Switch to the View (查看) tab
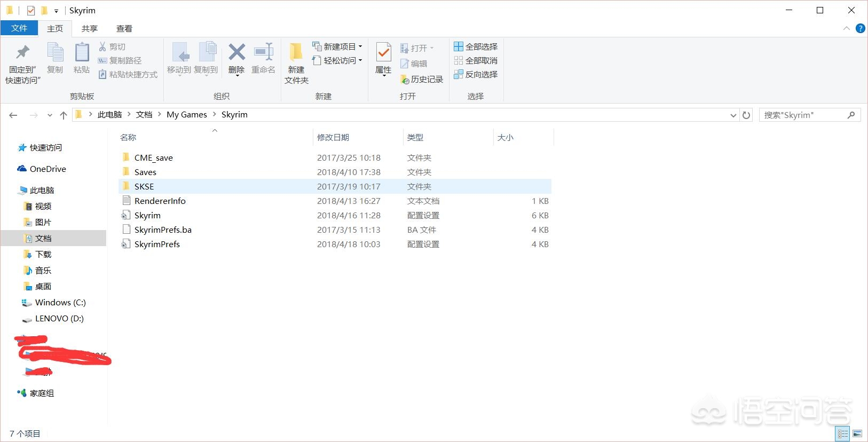Image resolution: width=868 pixels, height=442 pixels. (124, 28)
